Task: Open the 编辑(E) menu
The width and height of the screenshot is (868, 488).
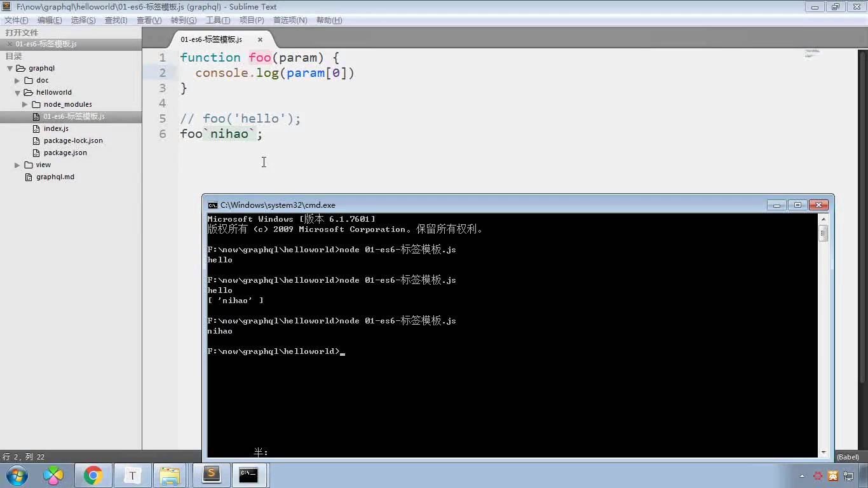Action: click(50, 20)
